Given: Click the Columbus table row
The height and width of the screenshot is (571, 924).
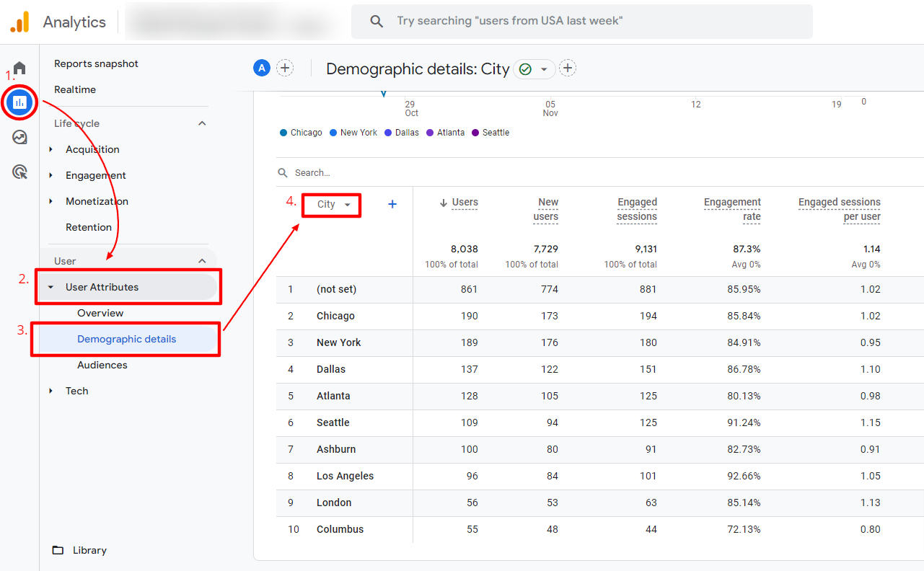Looking at the screenshot, I should [599, 529].
